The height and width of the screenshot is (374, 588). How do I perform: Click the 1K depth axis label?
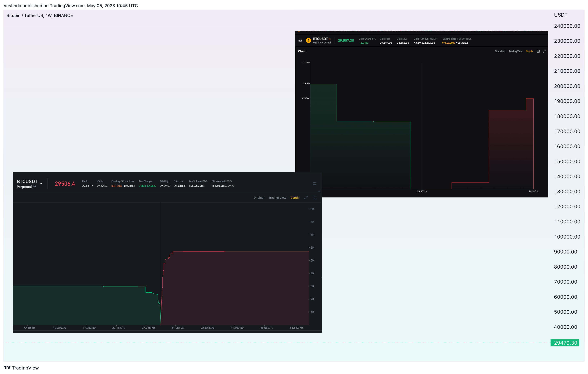point(312,312)
